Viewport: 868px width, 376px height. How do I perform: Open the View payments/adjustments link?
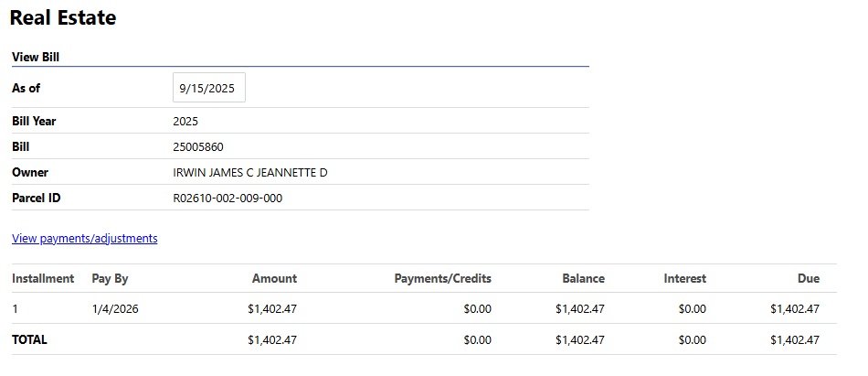(x=85, y=239)
